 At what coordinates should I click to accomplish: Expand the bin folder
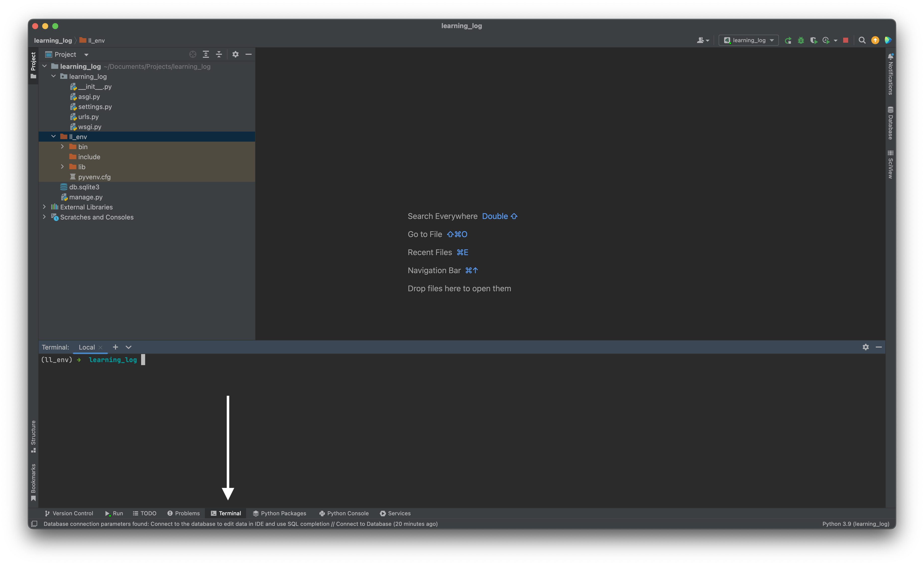[63, 147]
